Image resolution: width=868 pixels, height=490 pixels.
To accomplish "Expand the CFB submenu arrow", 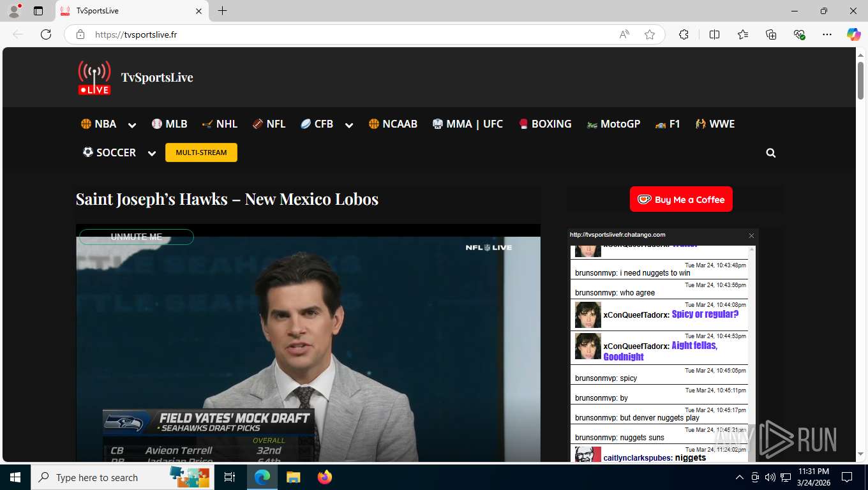I will [x=349, y=125].
